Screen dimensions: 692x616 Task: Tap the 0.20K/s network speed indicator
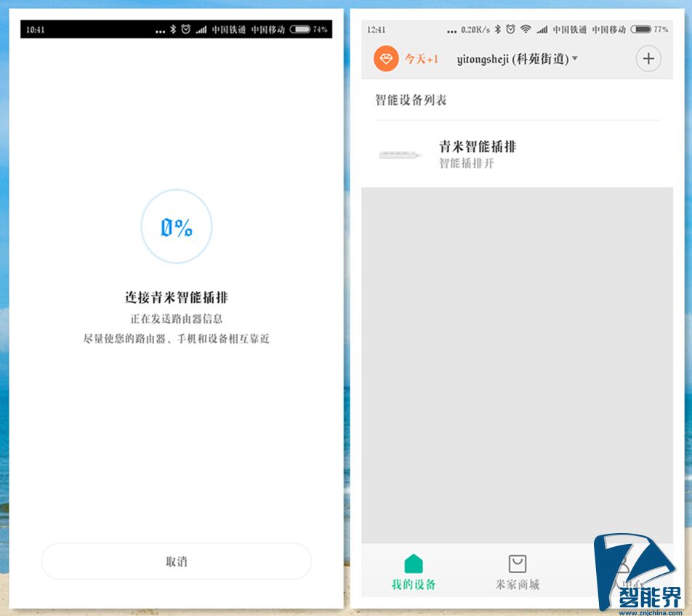(475, 30)
